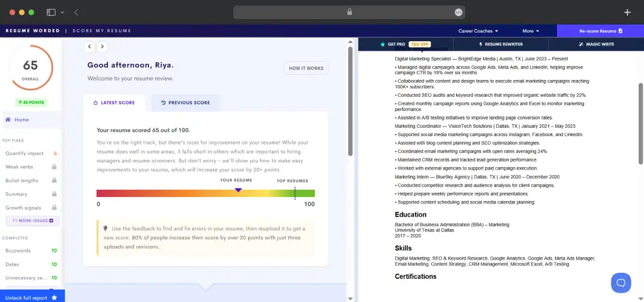
Task: Click the middle panel scroll down arrow
Action: (351, 298)
